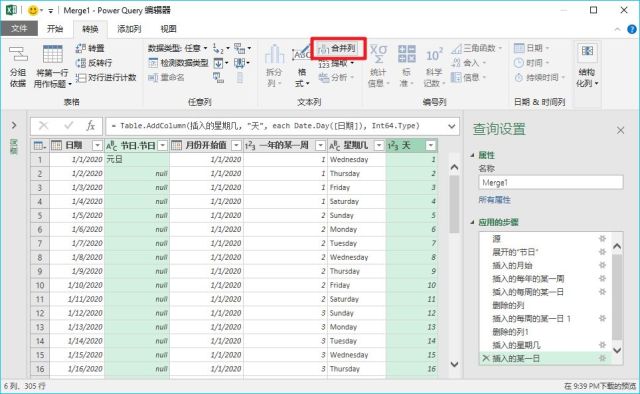Click the 反转行 reverse rows icon

(x=81, y=63)
